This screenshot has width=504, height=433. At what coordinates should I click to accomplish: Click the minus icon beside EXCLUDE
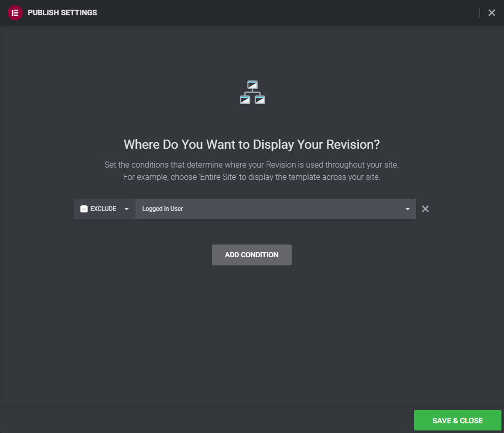[x=84, y=209]
